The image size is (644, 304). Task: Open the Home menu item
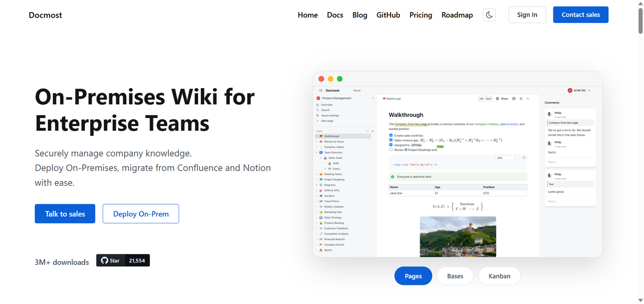coord(307,15)
